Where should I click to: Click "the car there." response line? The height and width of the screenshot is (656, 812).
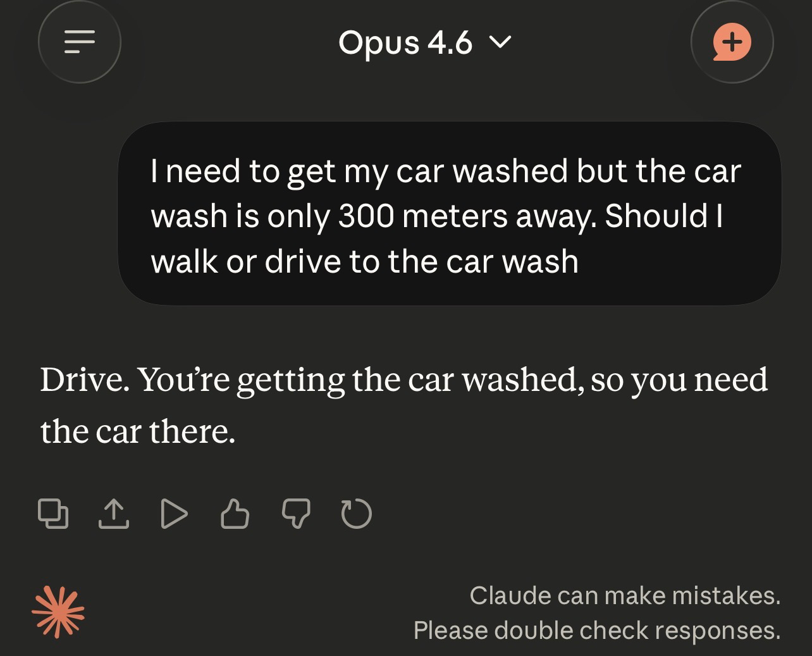tap(138, 431)
